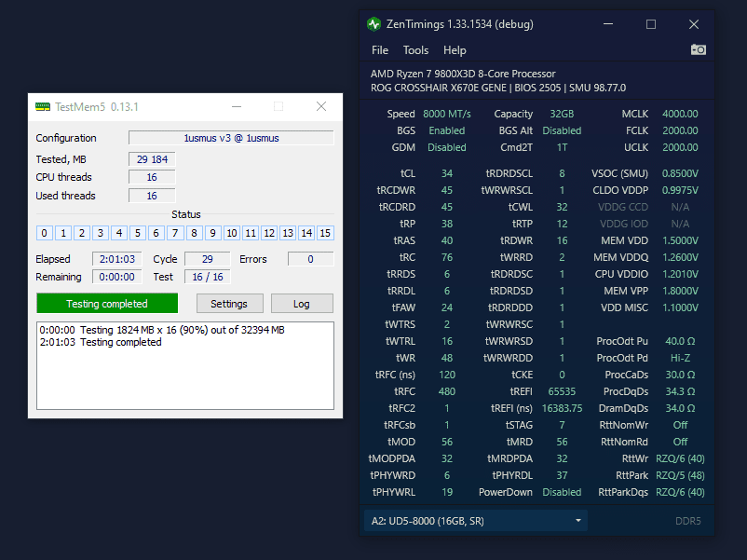Click the Configuration field 1usmus v3
This screenshot has height=560, width=747.
231,138
